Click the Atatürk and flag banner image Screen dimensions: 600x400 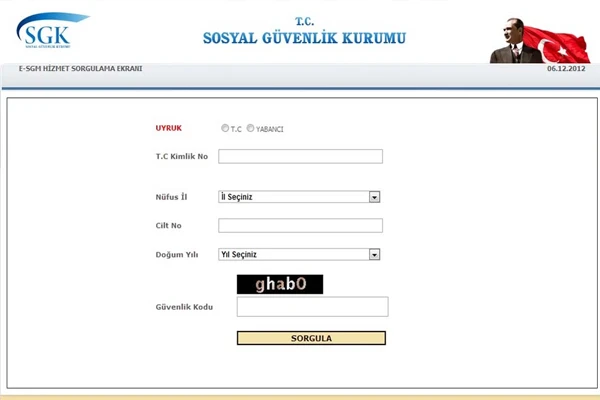[x=540, y=41]
